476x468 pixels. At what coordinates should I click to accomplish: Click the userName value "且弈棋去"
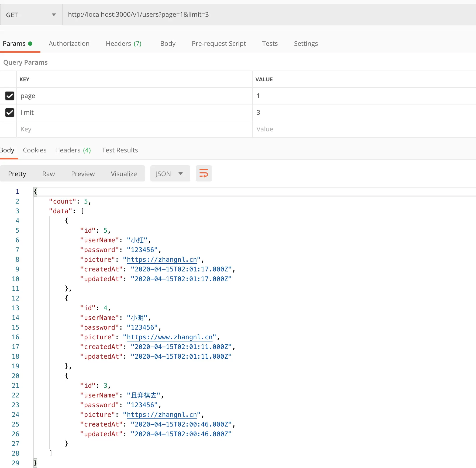(x=144, y=395)
